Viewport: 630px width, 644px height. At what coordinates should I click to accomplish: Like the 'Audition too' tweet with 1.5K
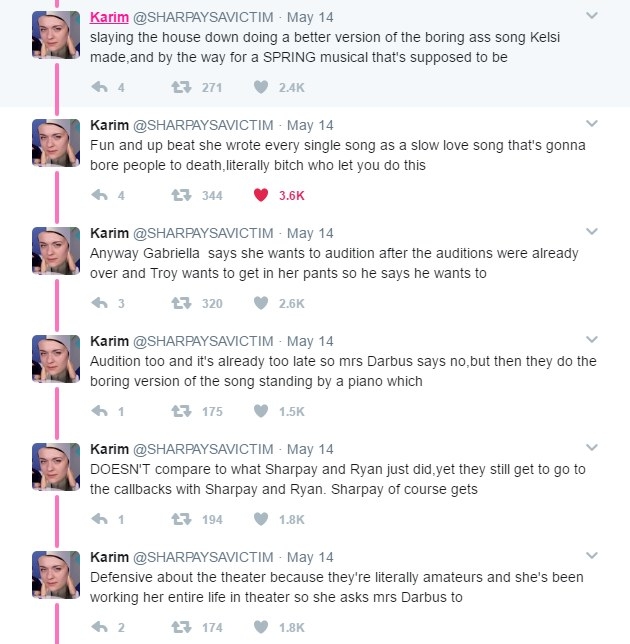click(x=261, y=411)
